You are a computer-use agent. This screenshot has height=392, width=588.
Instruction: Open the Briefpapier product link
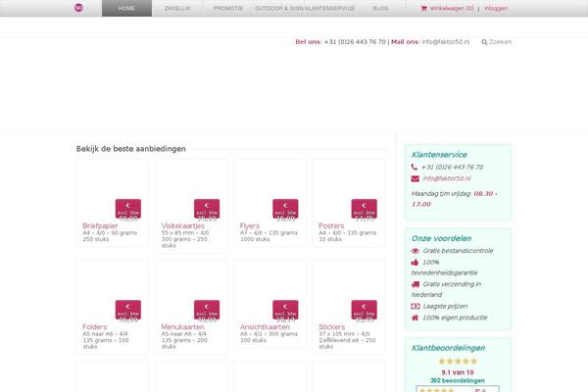pyautogui.click(x=100, y=225)
